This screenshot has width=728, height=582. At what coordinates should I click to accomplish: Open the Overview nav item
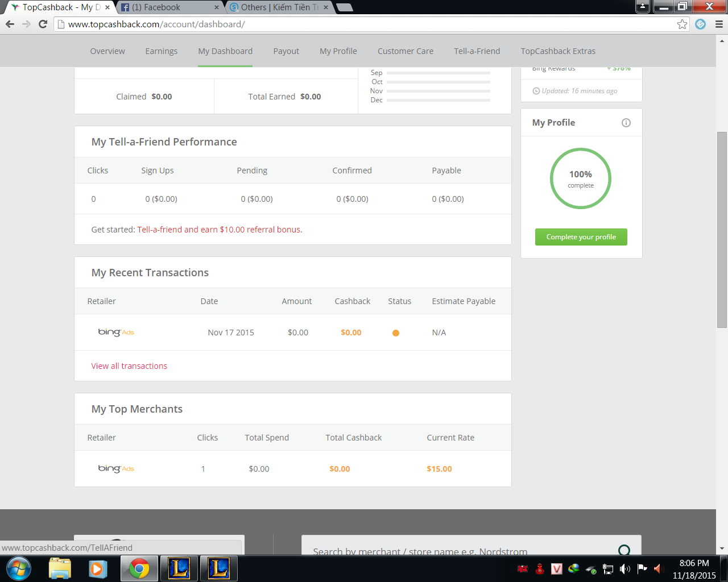click(x=107, y=51)
